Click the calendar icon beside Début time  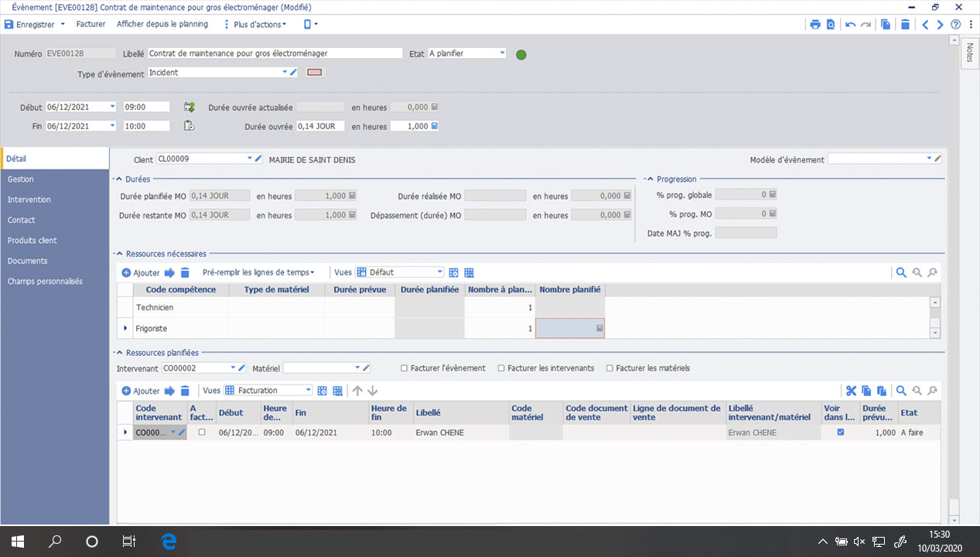tap(189, 107)
